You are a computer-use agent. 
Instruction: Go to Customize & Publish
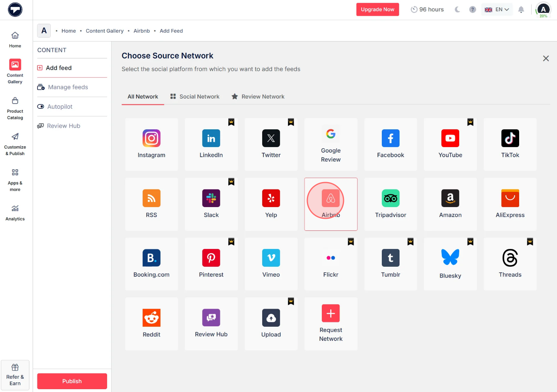coord(15,144)
